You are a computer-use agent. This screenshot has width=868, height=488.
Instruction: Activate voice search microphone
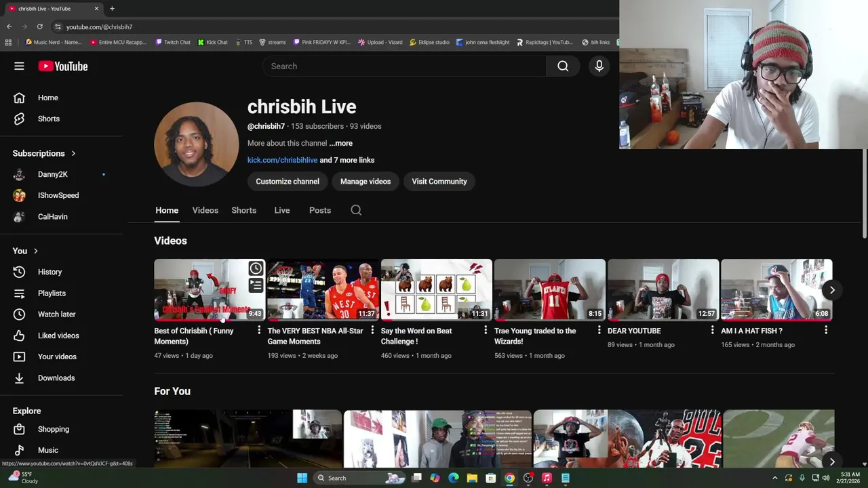[x=599, y=66]
